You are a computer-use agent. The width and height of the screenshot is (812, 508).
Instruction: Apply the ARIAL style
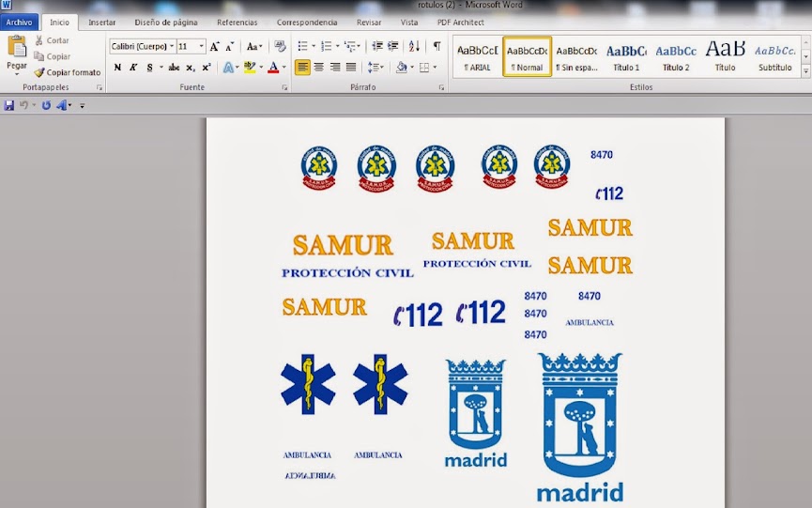point(478,57)
